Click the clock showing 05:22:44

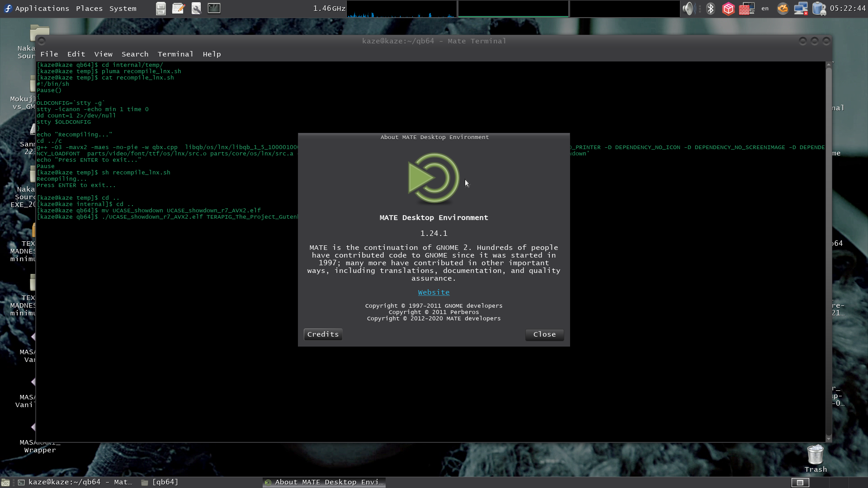pyautogui.click(x=848, y=8)
